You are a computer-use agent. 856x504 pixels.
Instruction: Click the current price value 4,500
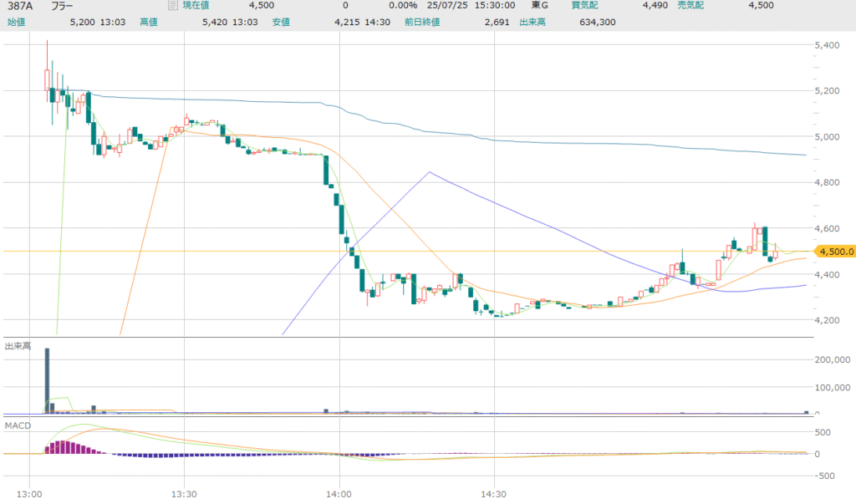(x=262, y=6)
